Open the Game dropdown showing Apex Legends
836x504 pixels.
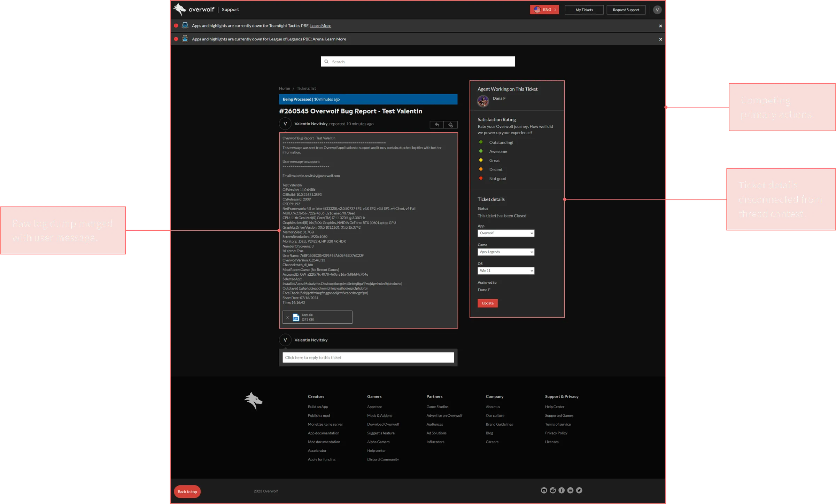click(506, 252)
